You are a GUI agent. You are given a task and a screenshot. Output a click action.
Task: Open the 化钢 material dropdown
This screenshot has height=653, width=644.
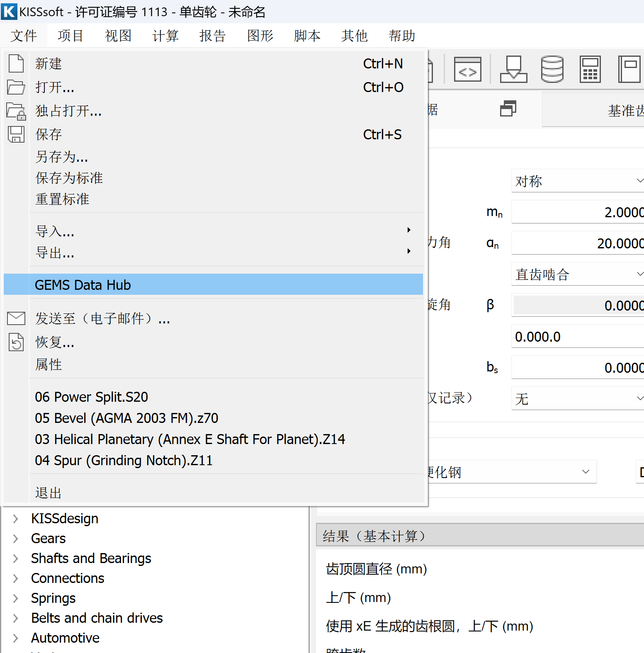click(513, 471)
